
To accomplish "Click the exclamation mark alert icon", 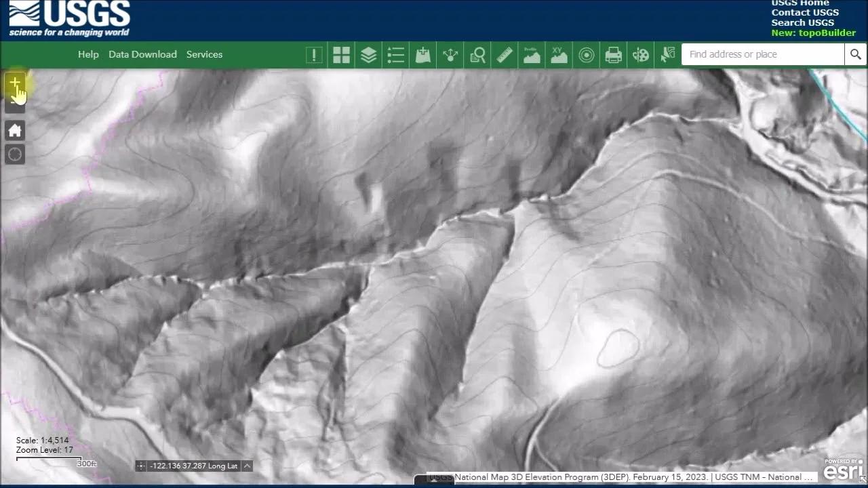I will point(314,55).
